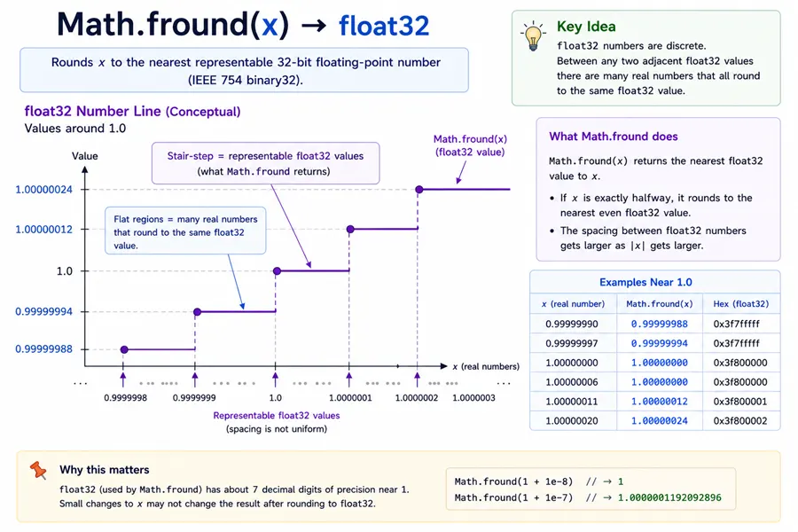Click the 'Values around 1.0' subtitle

[x=74, y=129]
